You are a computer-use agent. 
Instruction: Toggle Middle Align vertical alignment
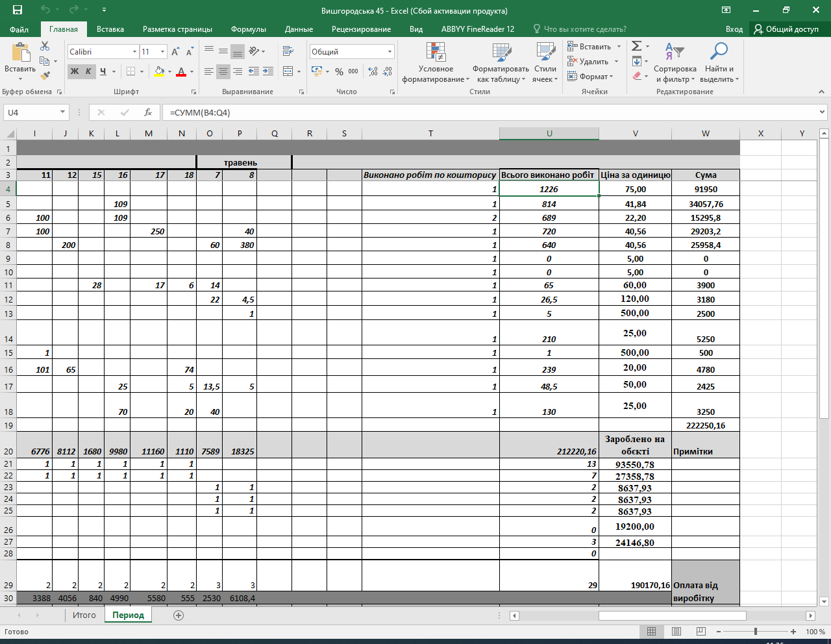point(223,51)
